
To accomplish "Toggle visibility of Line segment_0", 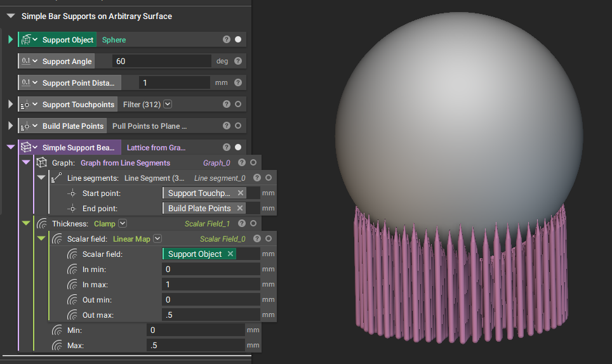I will (269, 178).
